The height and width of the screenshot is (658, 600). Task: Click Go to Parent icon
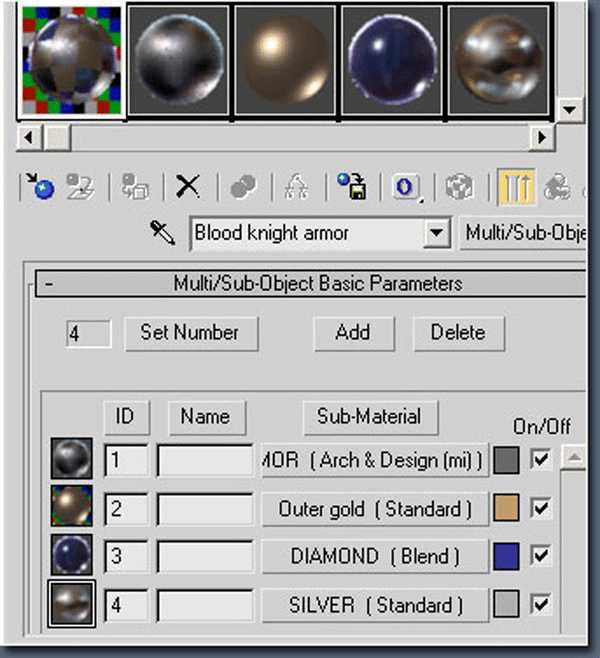tap(557, 186)
